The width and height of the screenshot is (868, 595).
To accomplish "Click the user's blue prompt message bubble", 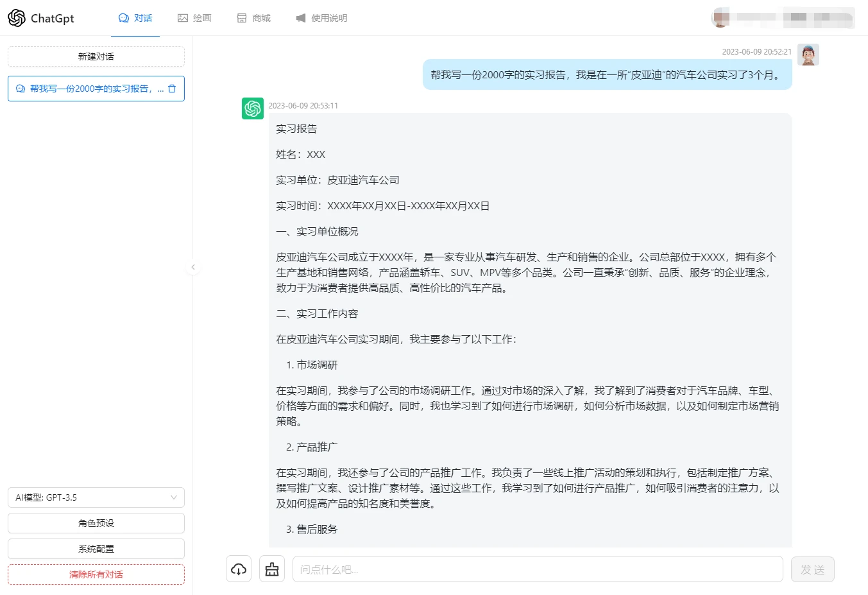I will click(x=607, y=75).
